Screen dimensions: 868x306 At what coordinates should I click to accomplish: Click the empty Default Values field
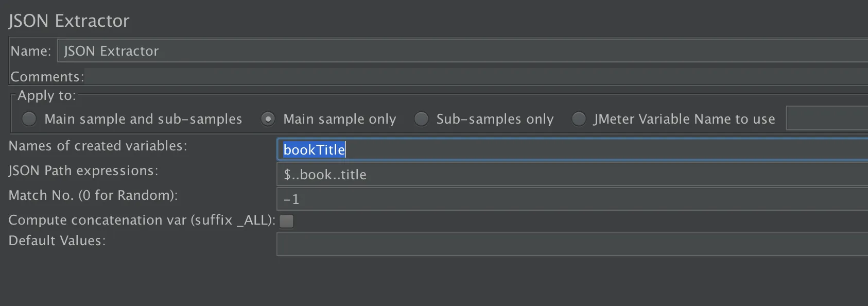click(572, 244)
